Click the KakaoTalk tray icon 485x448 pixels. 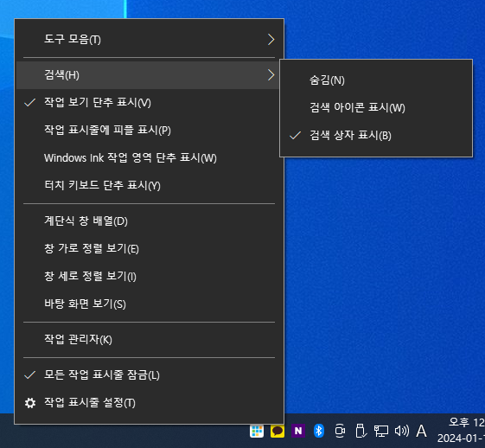coord(278,431)
